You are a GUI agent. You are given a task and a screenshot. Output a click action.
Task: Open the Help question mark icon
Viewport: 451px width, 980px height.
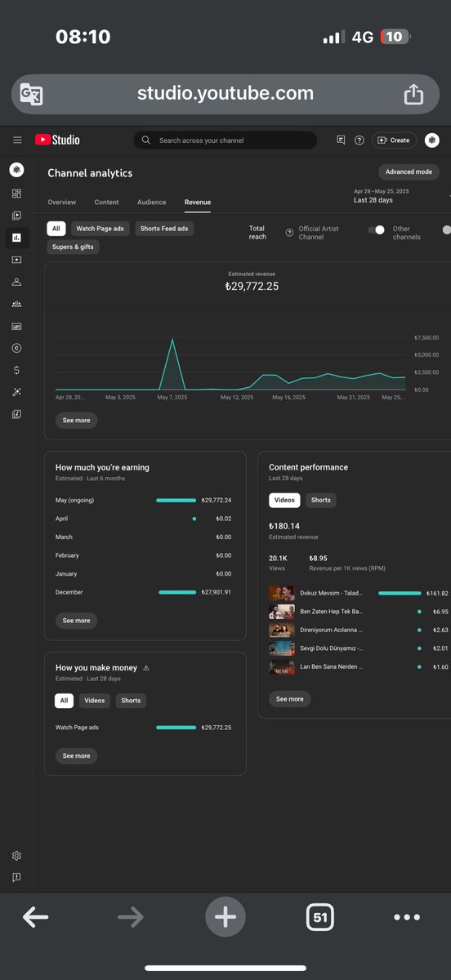tap(359, 140)
